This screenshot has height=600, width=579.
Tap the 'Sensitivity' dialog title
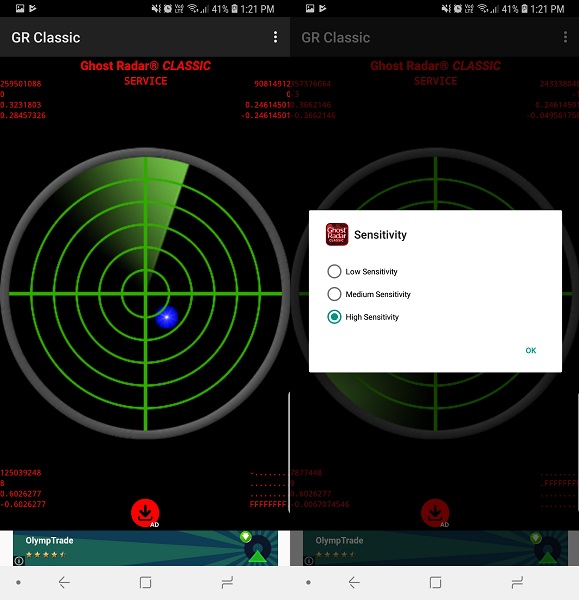pos(380,235)
